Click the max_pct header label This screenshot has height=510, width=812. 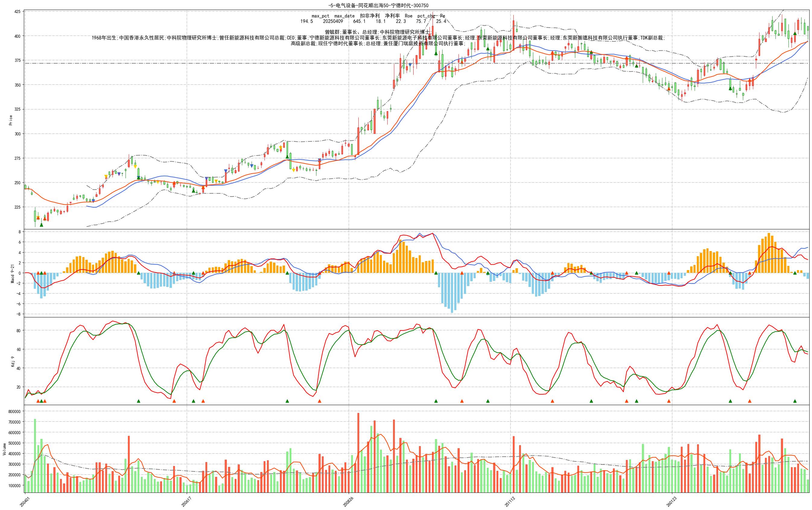[320, 16]
